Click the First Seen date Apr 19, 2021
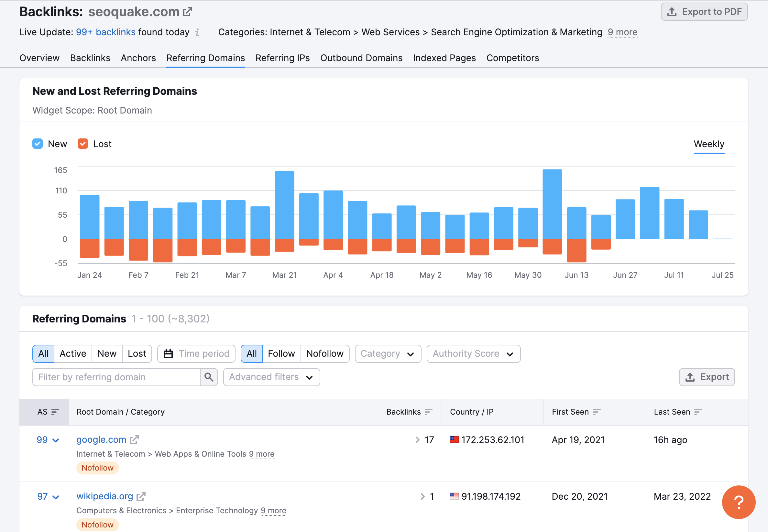Screen dimensions: 768x532 pos(578,440)
